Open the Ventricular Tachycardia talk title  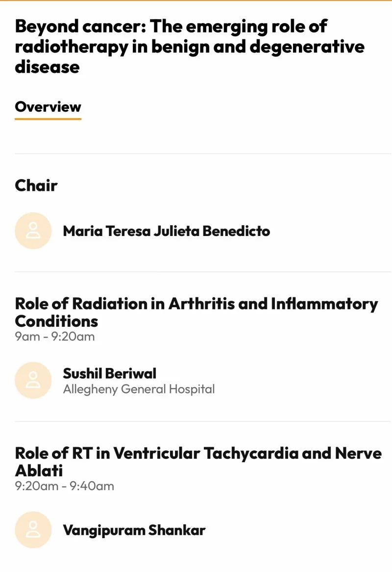tap(198, 462)
